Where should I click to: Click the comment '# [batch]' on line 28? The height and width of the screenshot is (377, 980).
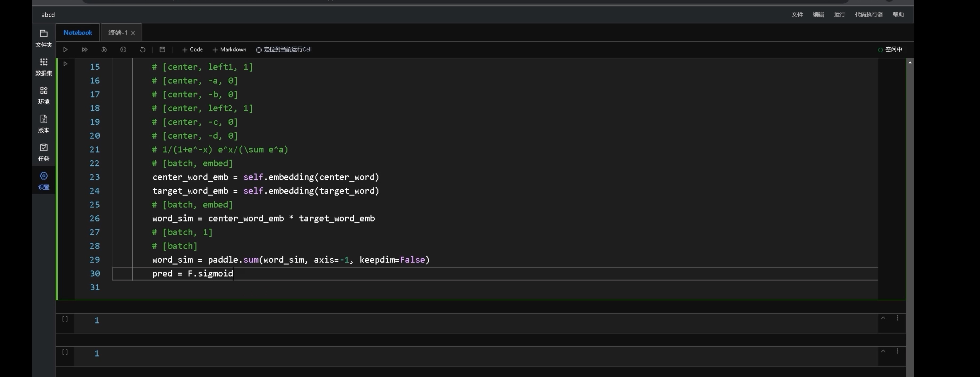[x=175, y=246]
